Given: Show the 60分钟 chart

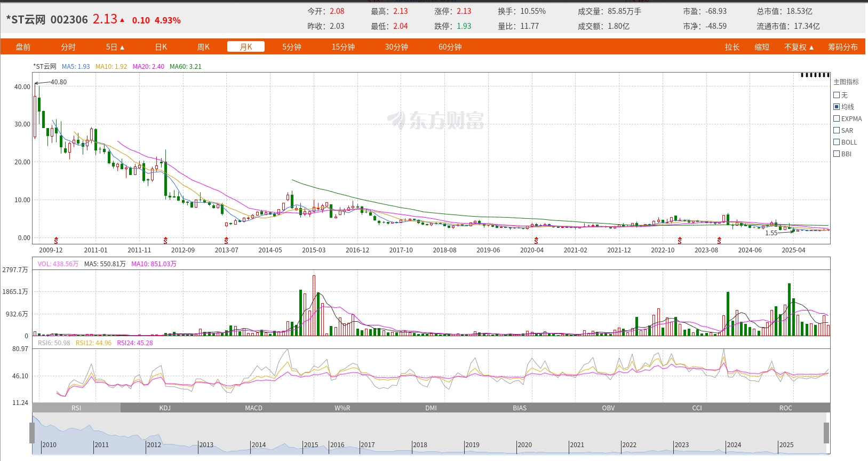Looking at the screenshot, I should tap(450, 47).
